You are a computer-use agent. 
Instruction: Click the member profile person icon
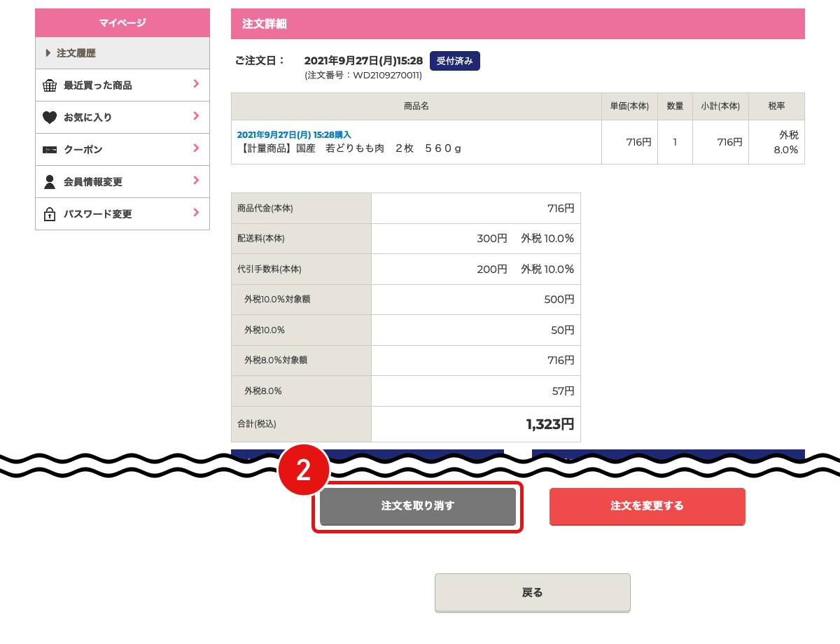(50, 182)
